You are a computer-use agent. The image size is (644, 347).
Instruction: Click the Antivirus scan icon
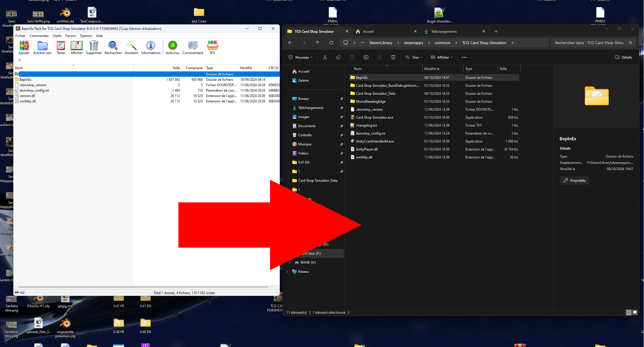pos(172,47)
